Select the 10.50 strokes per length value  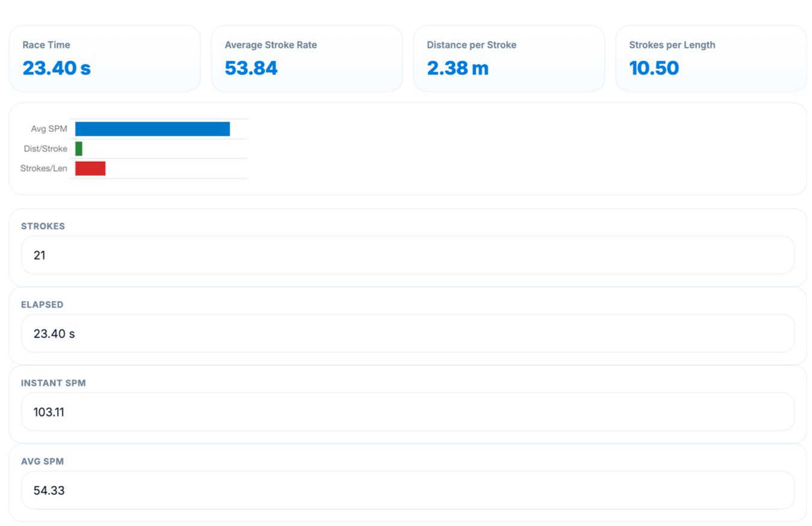(x=654, y=68)
